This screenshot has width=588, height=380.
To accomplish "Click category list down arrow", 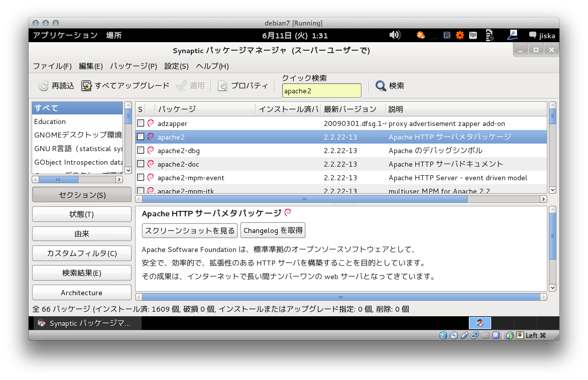I will click(x=128, y=170).
